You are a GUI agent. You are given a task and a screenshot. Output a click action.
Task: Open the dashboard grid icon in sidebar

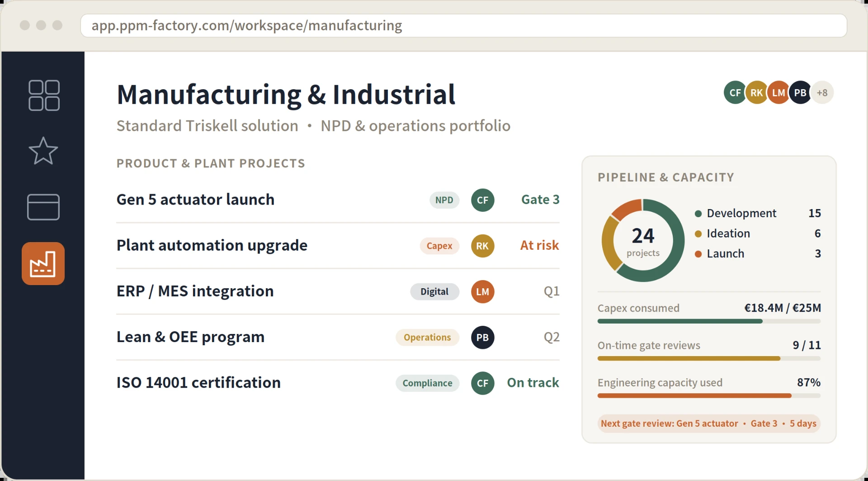pos(44,95)
